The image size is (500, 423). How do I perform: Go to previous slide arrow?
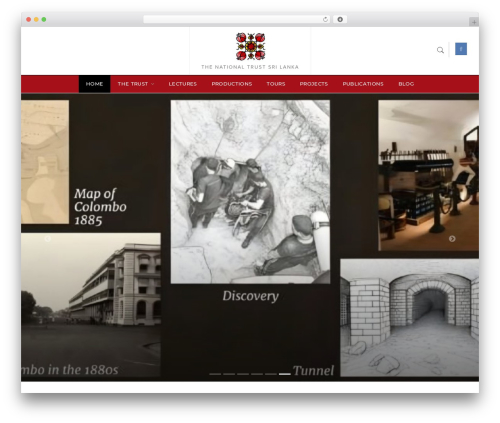(48, 239)
